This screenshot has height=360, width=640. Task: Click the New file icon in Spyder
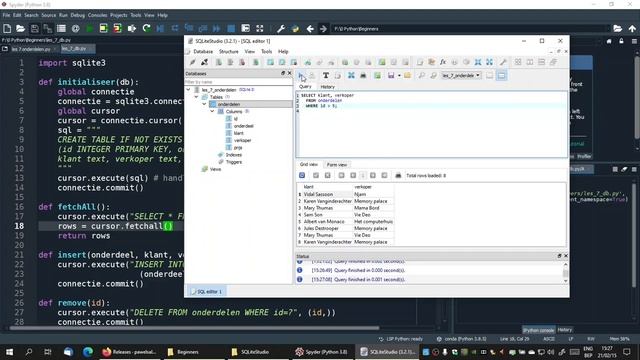pos(7,29)
